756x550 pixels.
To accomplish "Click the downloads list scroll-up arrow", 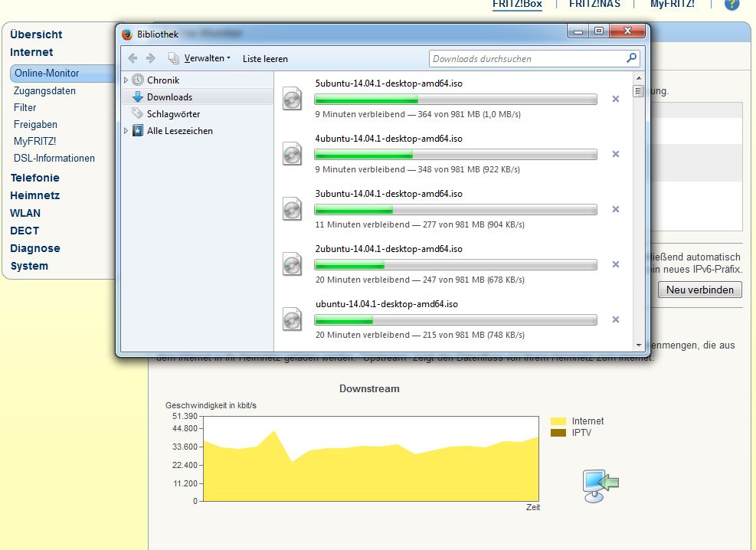I will (639, 77).
